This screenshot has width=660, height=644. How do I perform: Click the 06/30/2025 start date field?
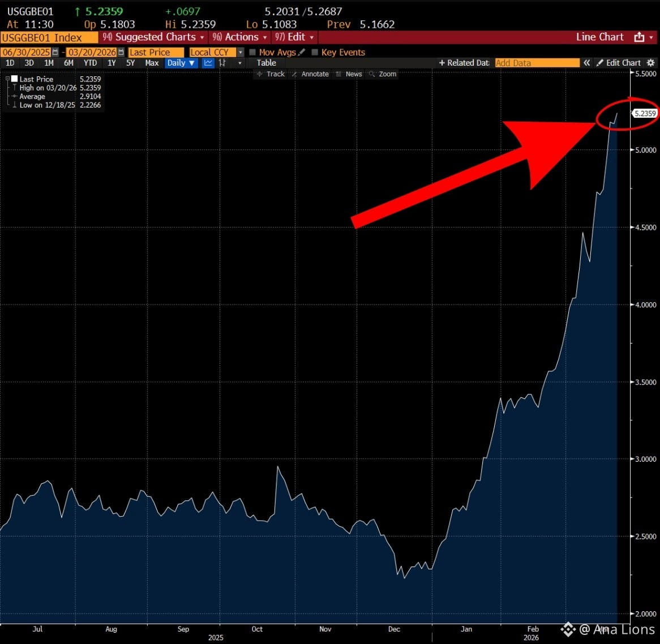click(x=25, y=52)
